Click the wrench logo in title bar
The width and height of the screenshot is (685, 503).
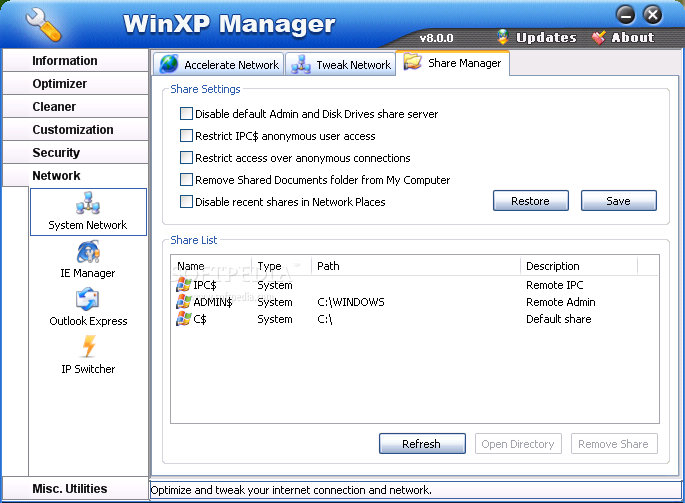pyautogui.click(x=43, y=25)
